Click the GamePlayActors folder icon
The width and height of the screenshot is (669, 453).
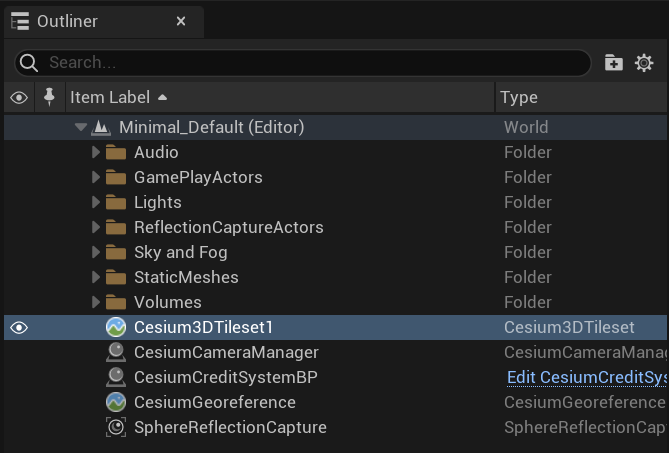(116, 177)
